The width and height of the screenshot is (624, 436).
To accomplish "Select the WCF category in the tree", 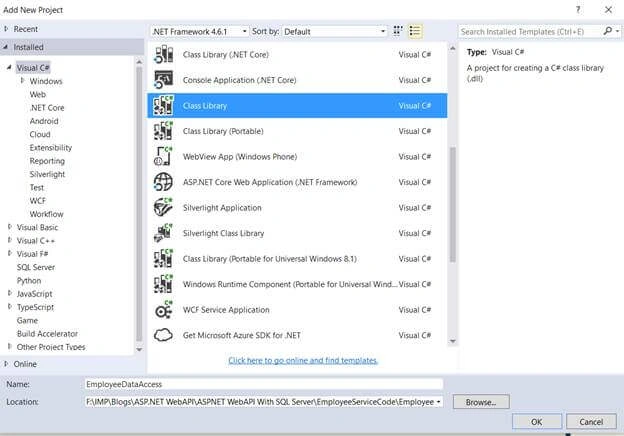I will tap(38, 200).
